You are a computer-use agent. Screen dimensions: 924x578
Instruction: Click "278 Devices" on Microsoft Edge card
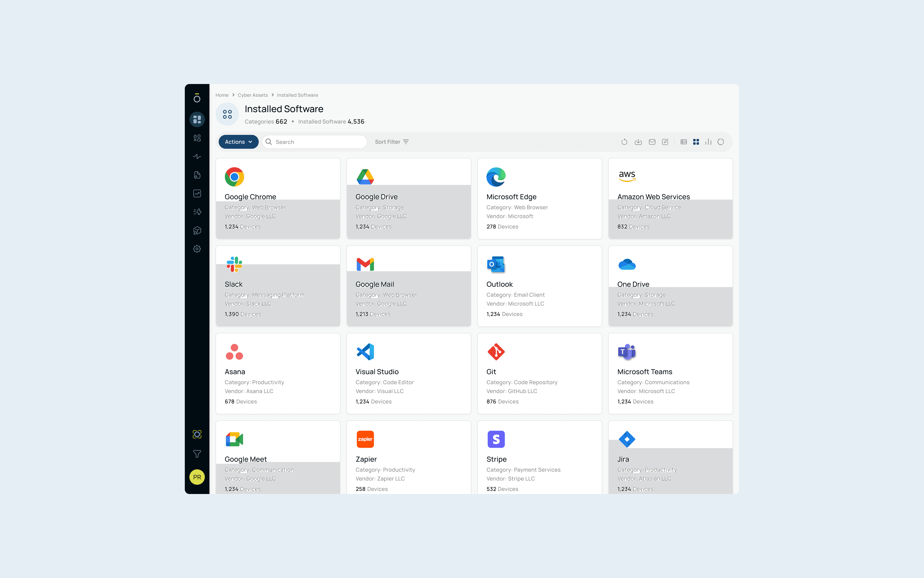pyautogui.click(x=502, y=227)
